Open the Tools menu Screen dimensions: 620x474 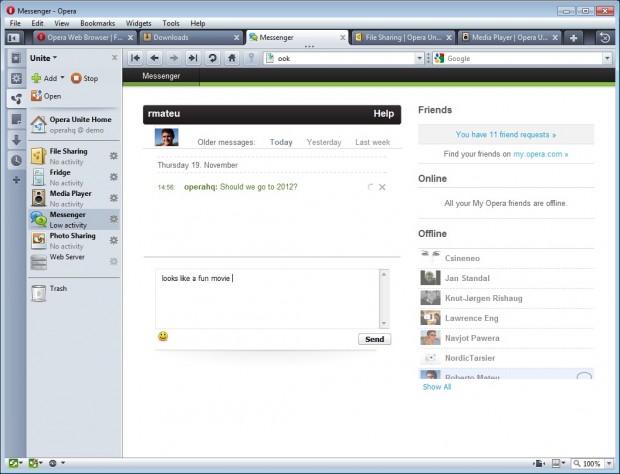click(x=171, y=23)
